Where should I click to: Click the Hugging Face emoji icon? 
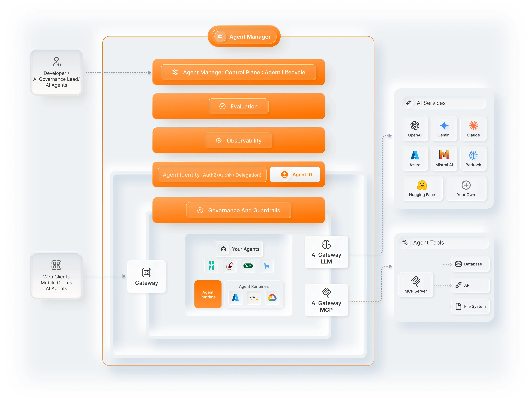(422, 185)
